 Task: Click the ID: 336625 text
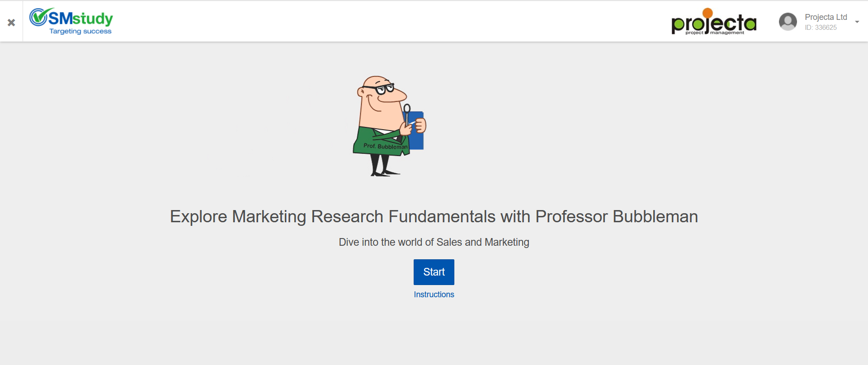pyautogui.click(x=821, y=28)
